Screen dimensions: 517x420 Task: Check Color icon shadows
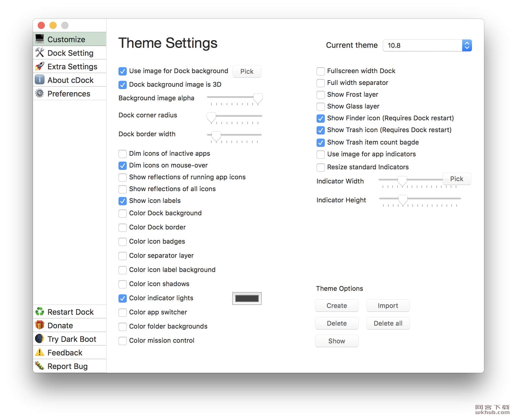[123, 284]
